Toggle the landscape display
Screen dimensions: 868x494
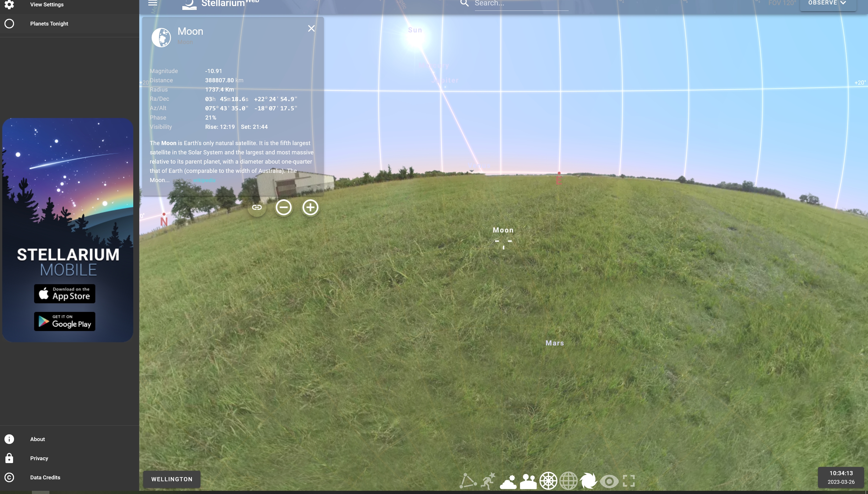coord(528,481)
